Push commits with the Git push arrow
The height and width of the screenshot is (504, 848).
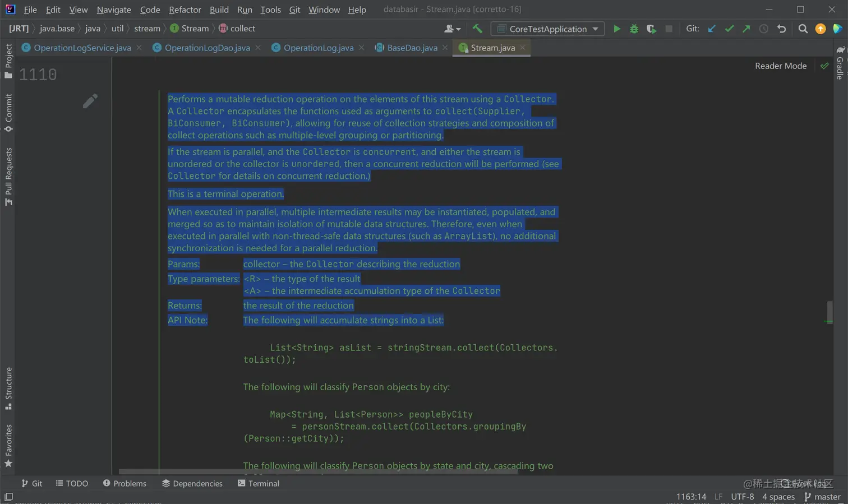[746, 29]
